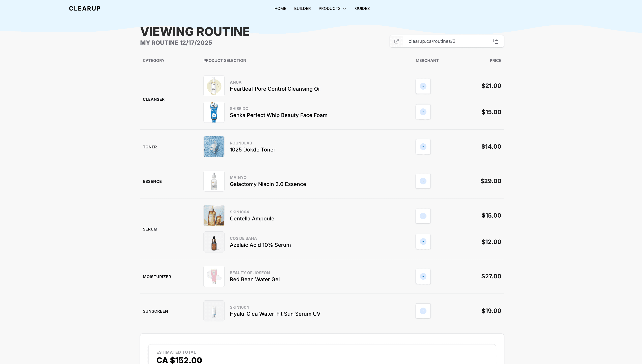Viewport: 642px width, 364px height.
Task: Click the Centella Ampoule product image
Action: coord(214,216)
